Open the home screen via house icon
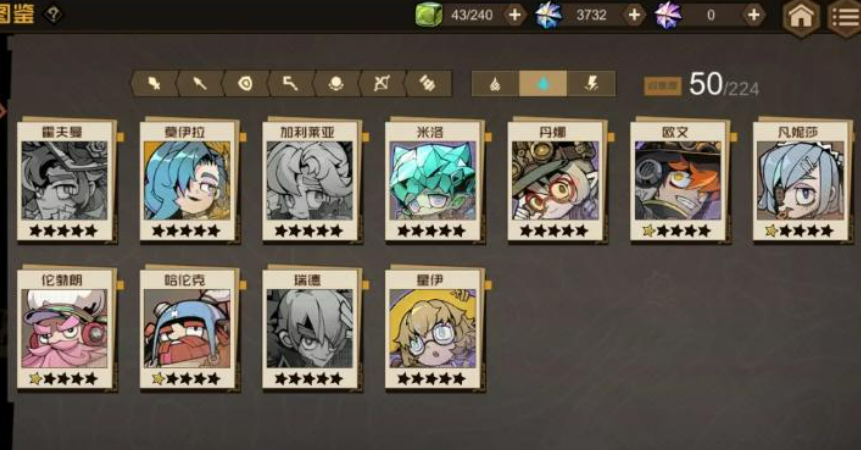This screenshot has height=450, width=861. click(801, 17)
